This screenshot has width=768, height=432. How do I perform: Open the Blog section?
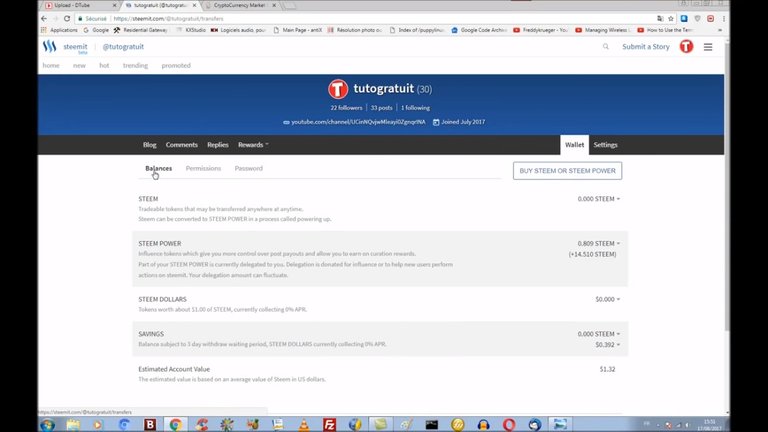click(x=149, y=145)
